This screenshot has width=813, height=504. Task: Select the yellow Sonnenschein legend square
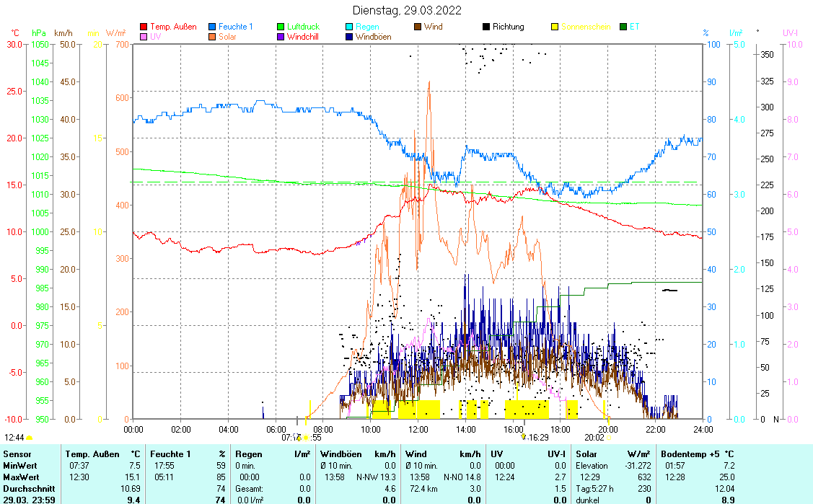coord(555,27)
